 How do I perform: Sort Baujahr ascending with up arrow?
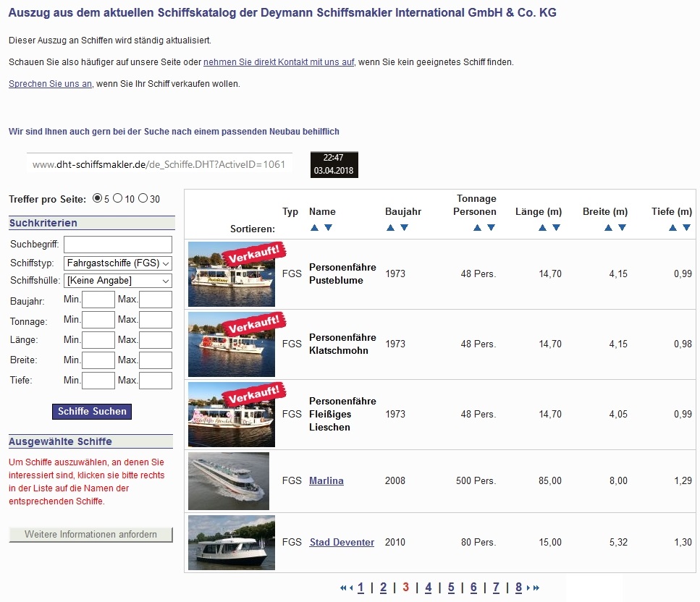click(x=390, y=228)
